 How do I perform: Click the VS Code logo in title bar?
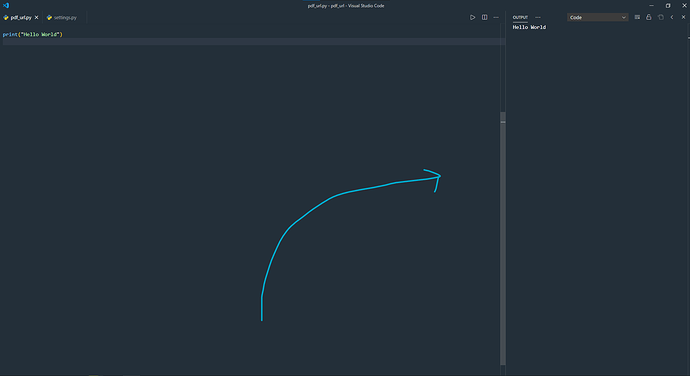(x=6, y=6)
